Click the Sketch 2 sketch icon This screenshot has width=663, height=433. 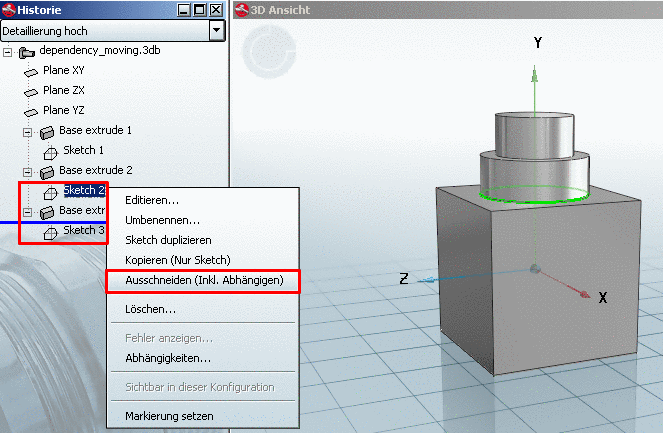coord(50,193)
